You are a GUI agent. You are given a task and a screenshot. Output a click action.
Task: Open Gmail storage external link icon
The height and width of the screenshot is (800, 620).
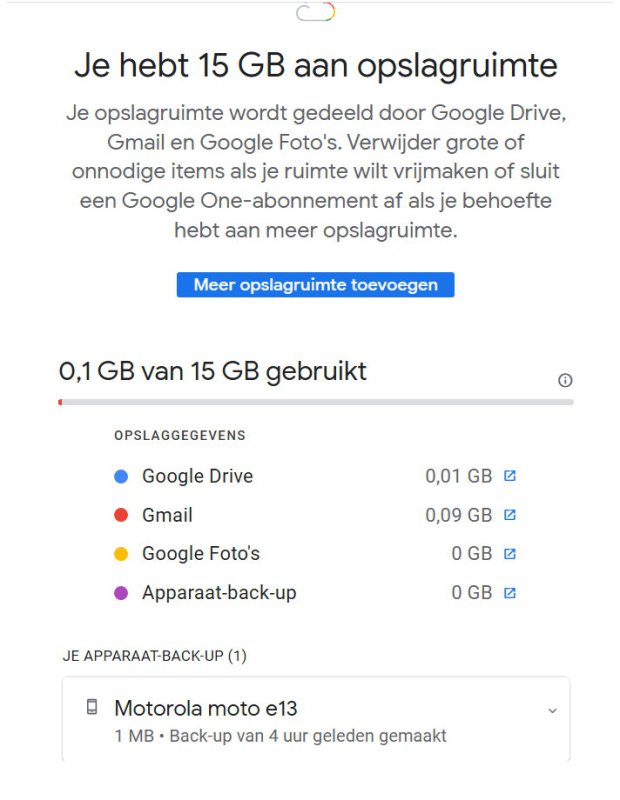(509, 515)
